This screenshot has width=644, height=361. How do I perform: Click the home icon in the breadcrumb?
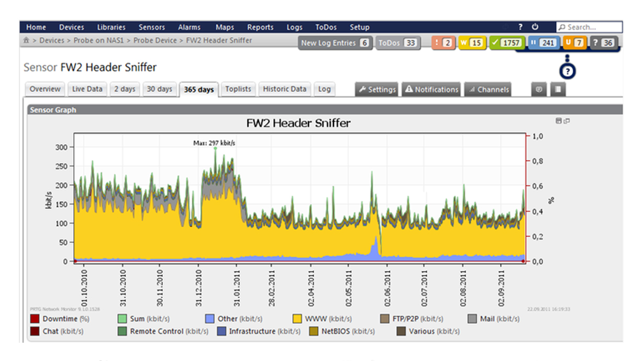coord(26,40)
